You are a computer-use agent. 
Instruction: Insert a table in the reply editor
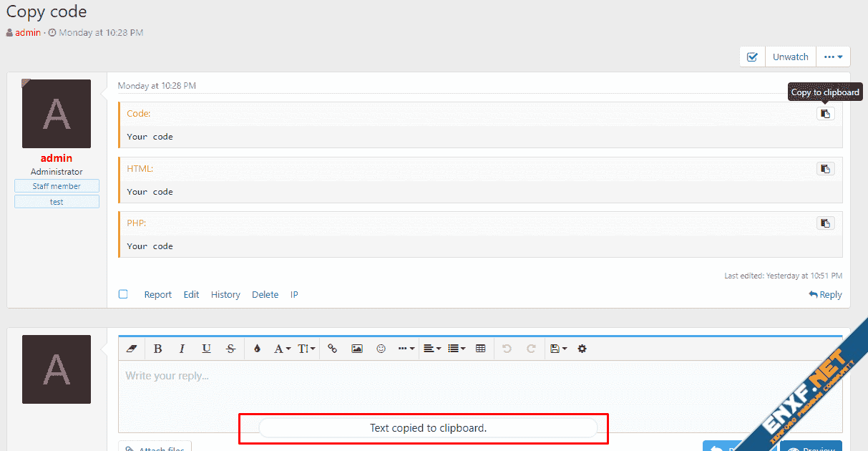pos(480,349)
